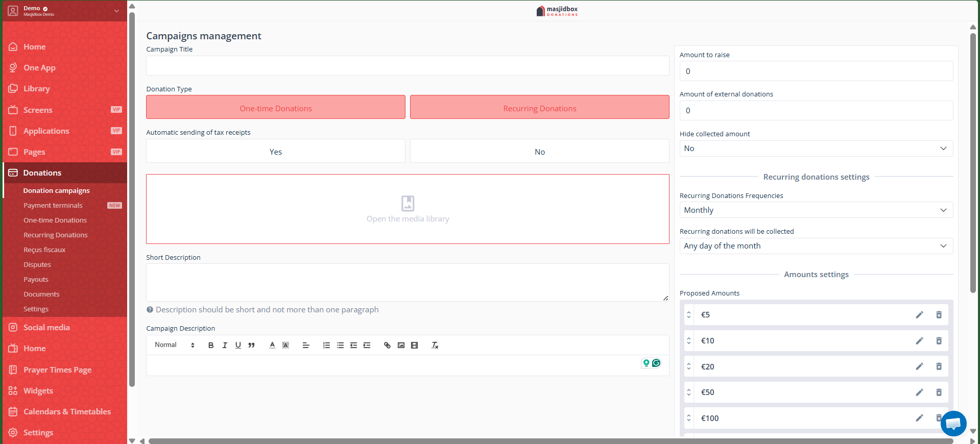The height and width of the screenshot is (444, 980).
Task: Select Recurring Donations donation type
Action: click(x=539, y=107)
